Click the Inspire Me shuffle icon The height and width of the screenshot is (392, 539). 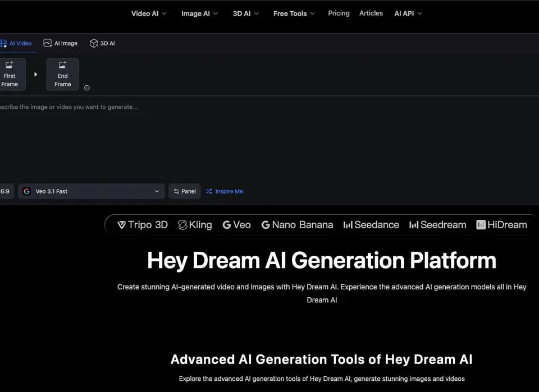209,191
